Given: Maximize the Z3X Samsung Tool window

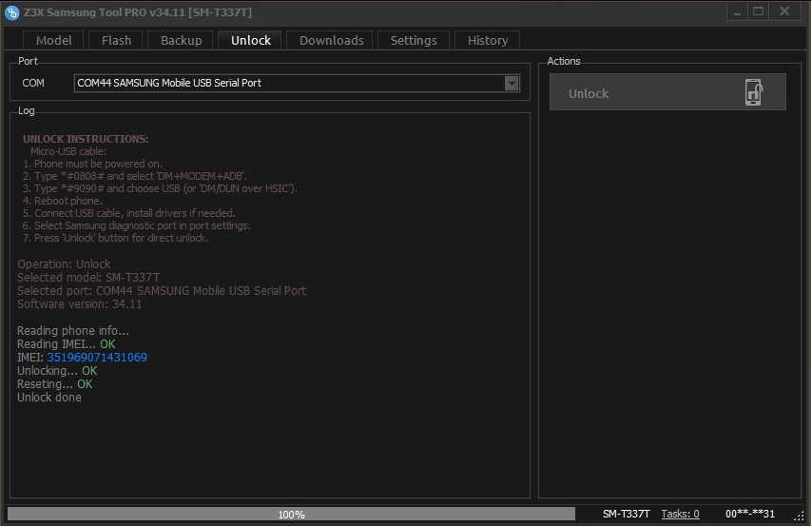Looking at the screenshot, I should (759, 11).
